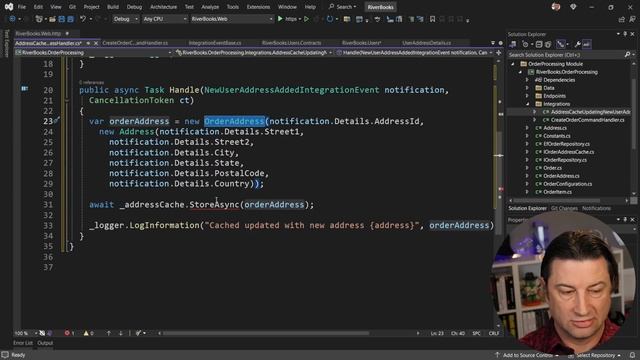
Task: Open Solution Explorer Properties wrench icon
Action: click(578, 44)
